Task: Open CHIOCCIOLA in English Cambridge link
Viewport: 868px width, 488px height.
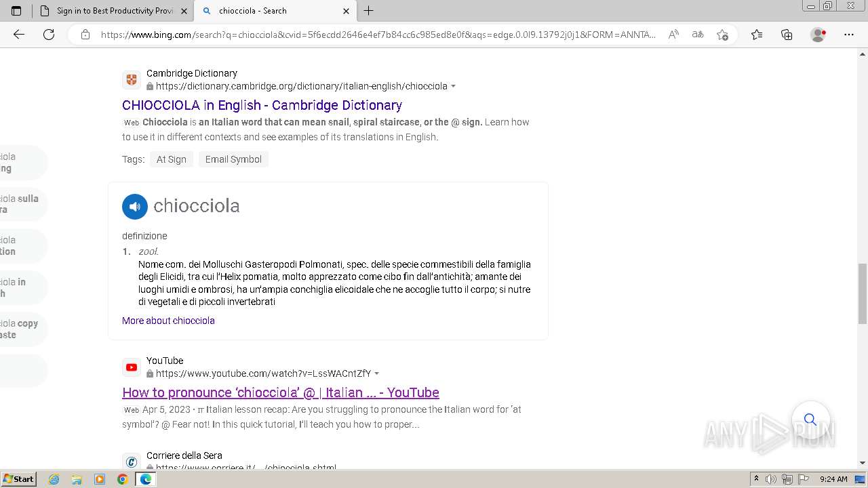Action: (262, 105)
